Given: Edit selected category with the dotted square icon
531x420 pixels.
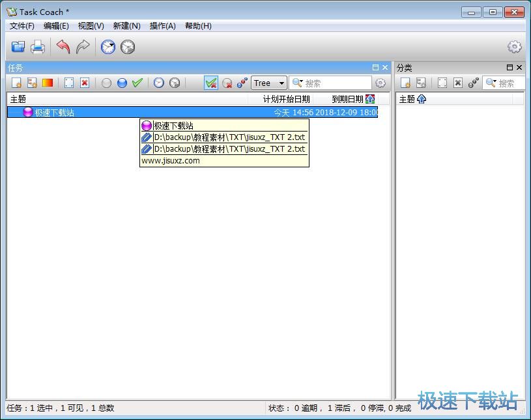Looking at the screenshot, I should coord(442,83).
